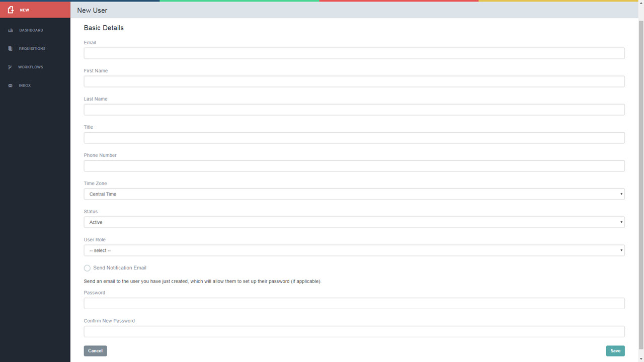Click the Workflows branch icon

(x=10, y=67)
